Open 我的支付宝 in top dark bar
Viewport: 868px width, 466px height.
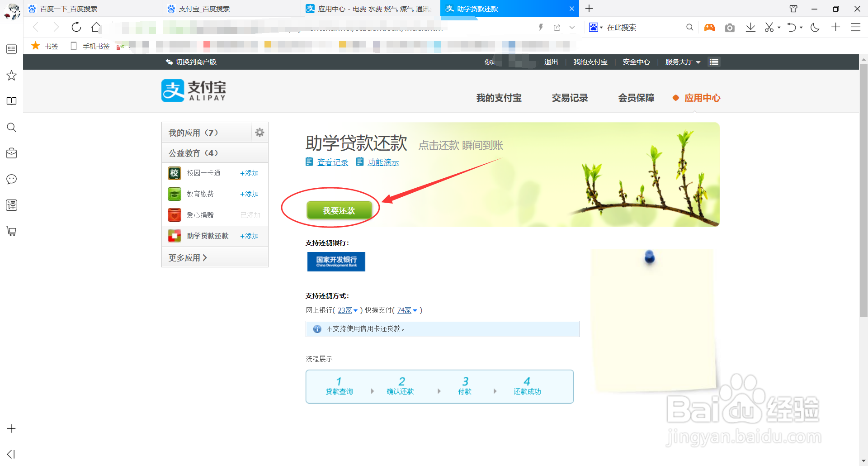(590, 62)
